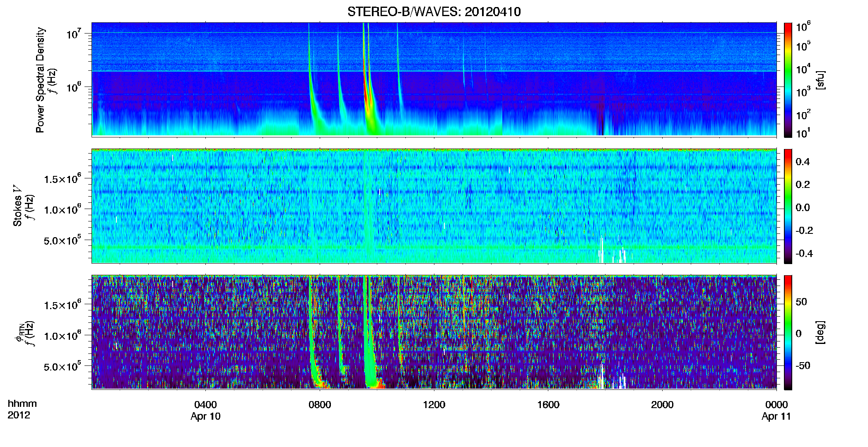Viewport: 868px width, 447px height.
Task: Click the bottom panel degree color bar
Action: [x=788, y=332]
